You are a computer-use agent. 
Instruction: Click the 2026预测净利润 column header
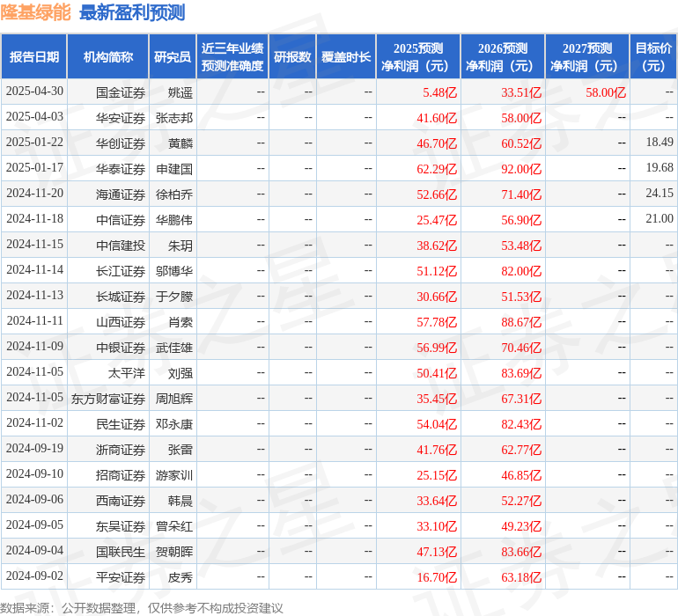tap(503, 57)
